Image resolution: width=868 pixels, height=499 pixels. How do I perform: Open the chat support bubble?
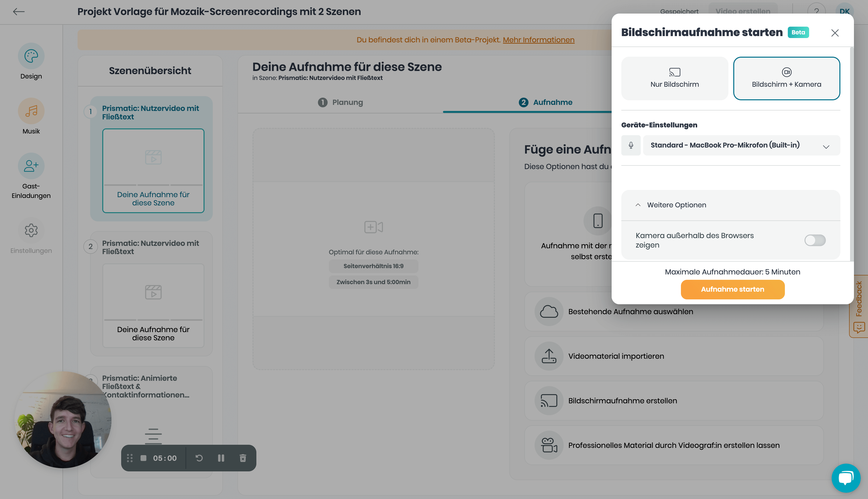pyautogui.click(x=846, y=478)
